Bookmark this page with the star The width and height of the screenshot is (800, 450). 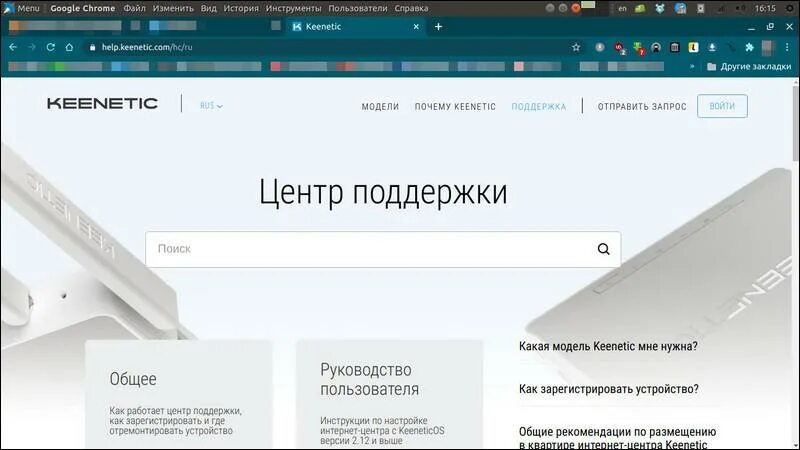pos(576,47)
